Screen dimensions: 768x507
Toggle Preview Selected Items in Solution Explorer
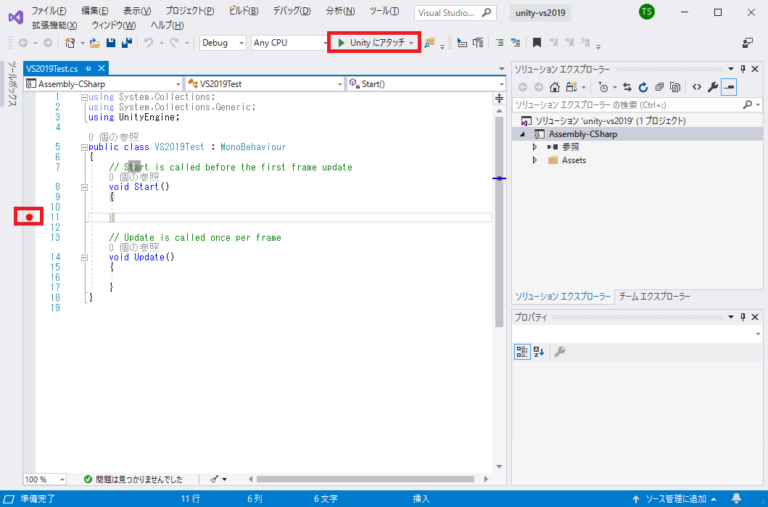click(x=729, y=87)
